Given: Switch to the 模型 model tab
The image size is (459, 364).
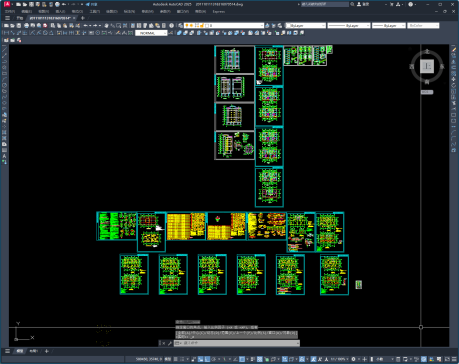Looking at the screenshot, I should (x=20, y=351).
